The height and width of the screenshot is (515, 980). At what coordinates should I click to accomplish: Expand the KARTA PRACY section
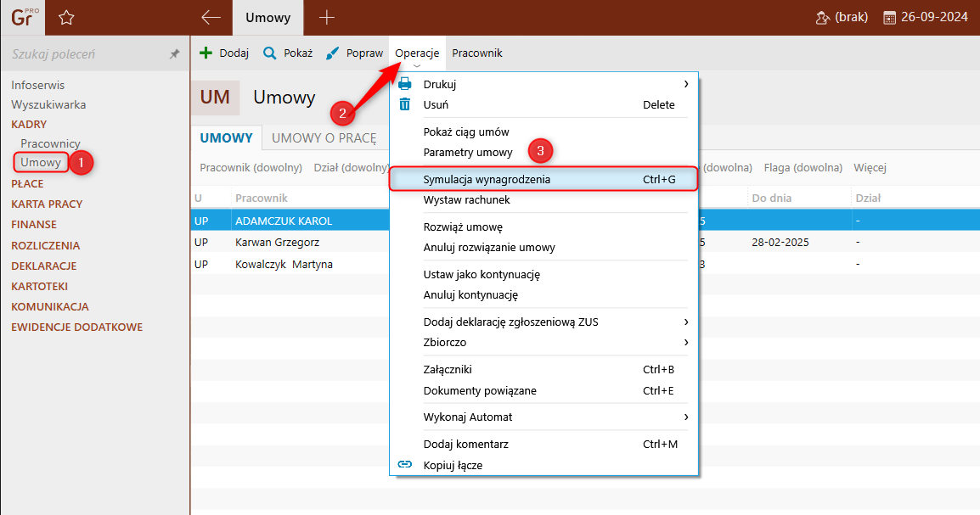click(x=47, y=204)
